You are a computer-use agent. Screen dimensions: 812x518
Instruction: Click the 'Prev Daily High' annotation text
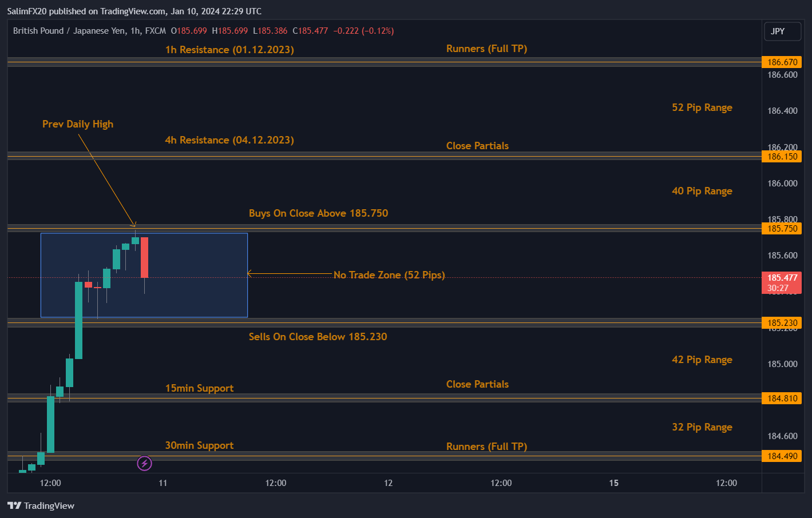78,124
